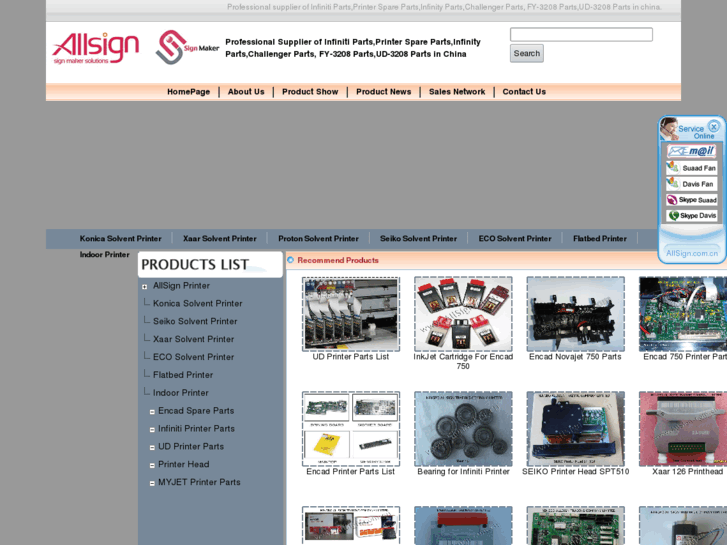Image resolution: width=727 pixels, height=545 pixels.
Task: Open the SEIKO Printer Head SPT510 link
Action: [575, 472]
